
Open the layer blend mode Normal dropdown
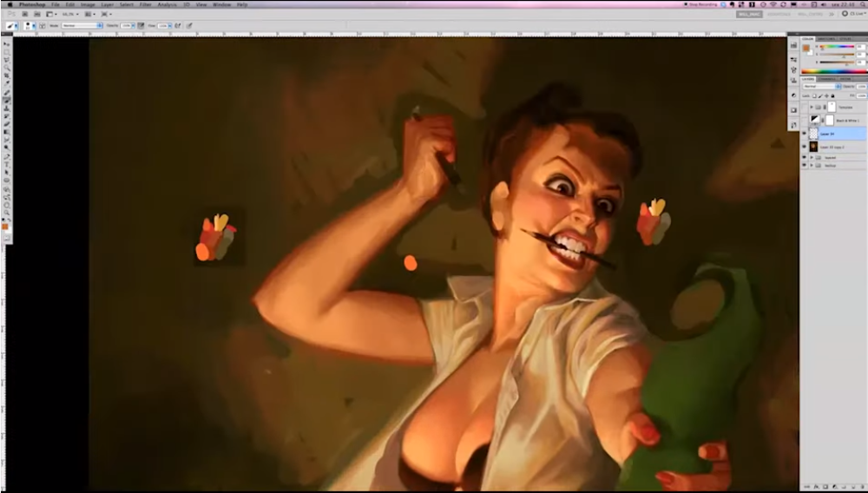pyautogui.click(x=821, y=87)
